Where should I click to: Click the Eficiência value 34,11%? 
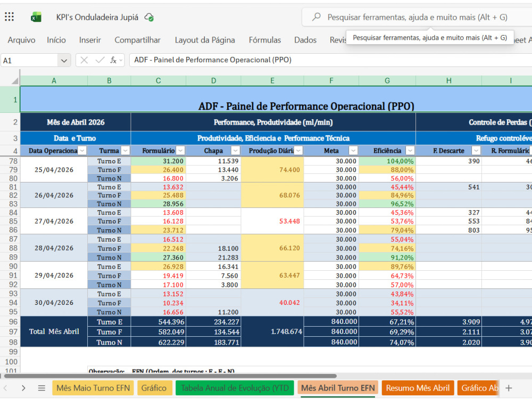387,303
